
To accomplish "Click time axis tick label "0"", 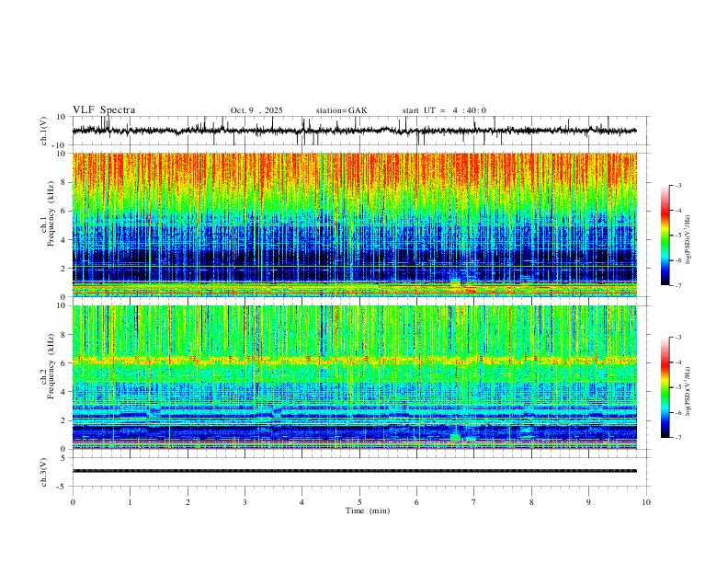I will tap(73, 502).
